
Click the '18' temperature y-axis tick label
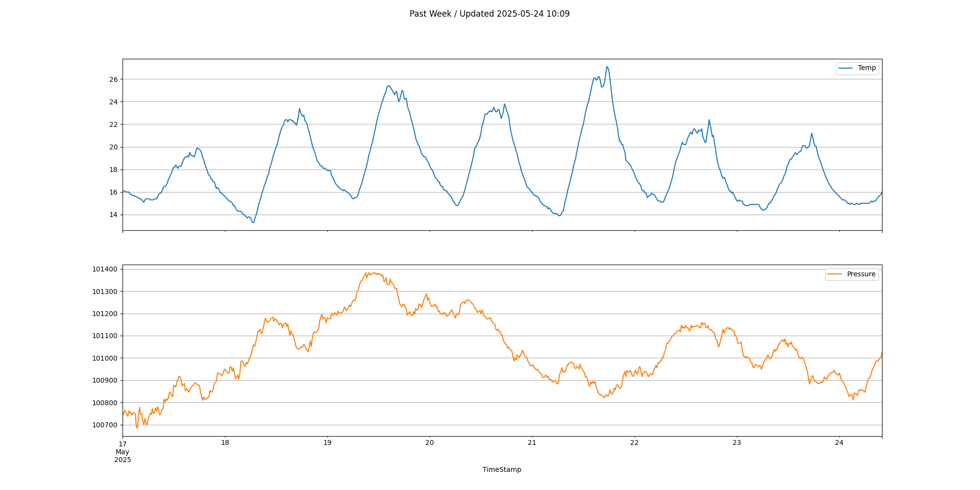[x=114, y=170]
